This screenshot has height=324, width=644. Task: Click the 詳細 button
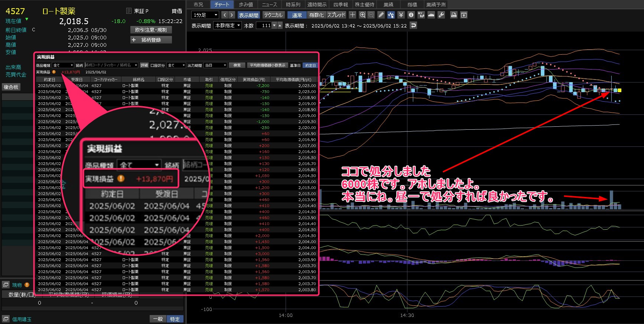[144, 65]
